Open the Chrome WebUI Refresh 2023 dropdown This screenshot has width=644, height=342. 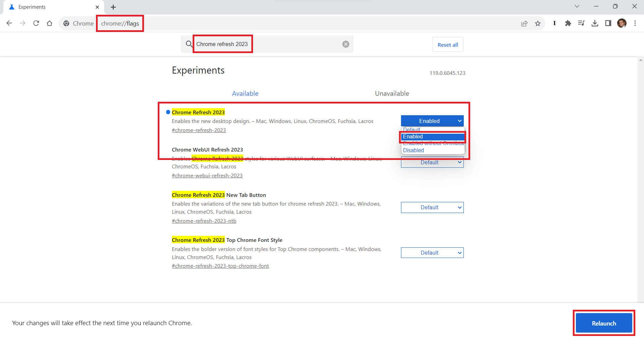pos(432,162)
